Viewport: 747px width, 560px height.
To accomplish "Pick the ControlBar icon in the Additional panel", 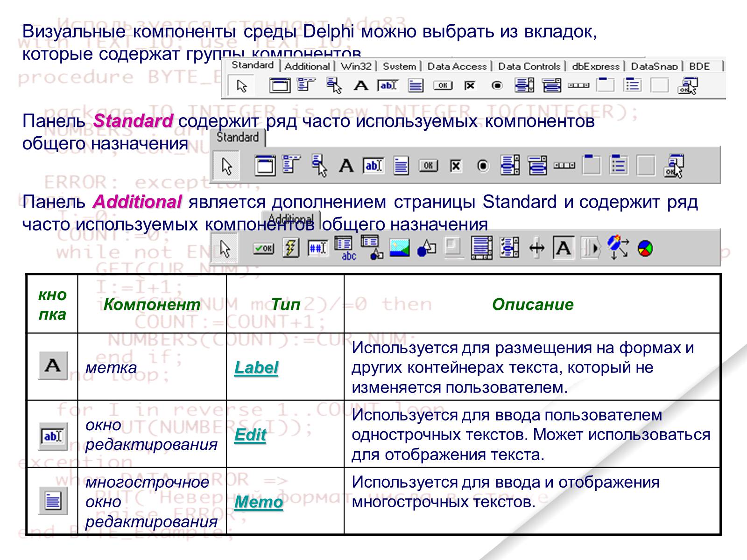I will coord(591,248).
